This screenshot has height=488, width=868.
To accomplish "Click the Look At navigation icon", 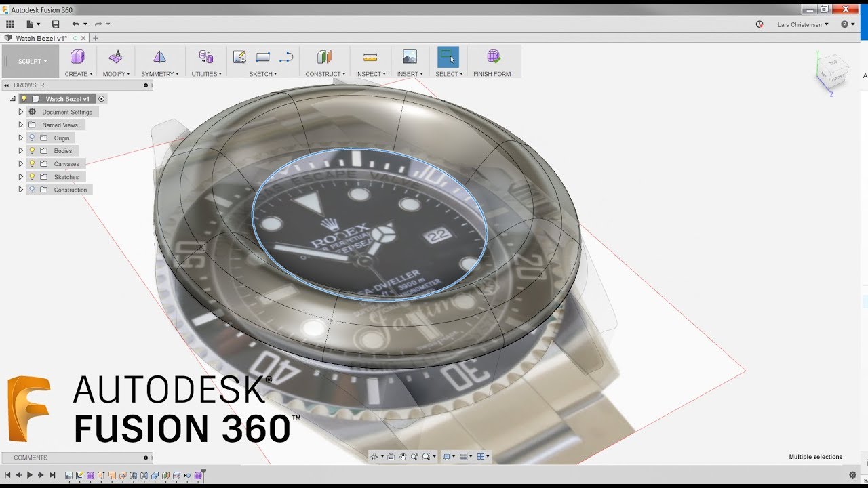I will pos(390,457).
